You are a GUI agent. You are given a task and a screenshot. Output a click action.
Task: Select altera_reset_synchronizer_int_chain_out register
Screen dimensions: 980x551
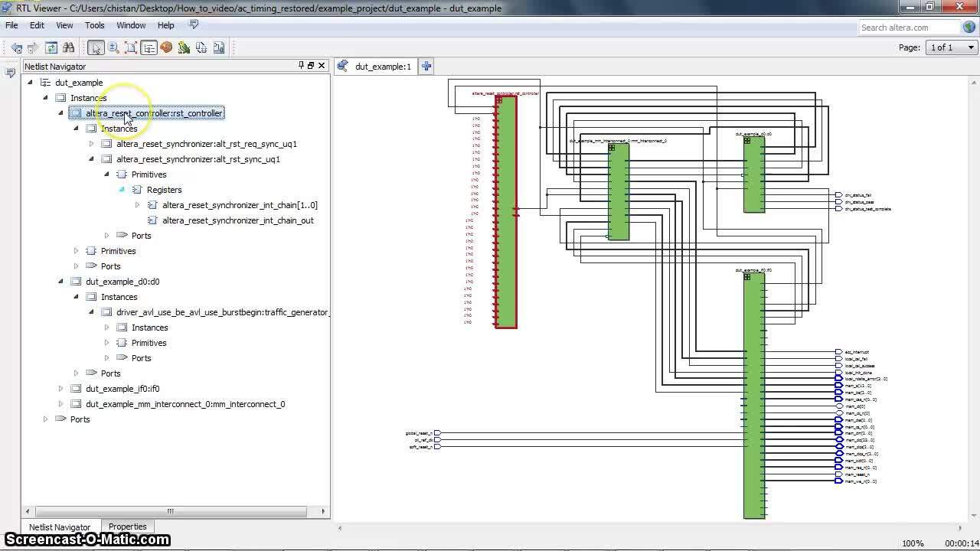click(x=237, y=220)
